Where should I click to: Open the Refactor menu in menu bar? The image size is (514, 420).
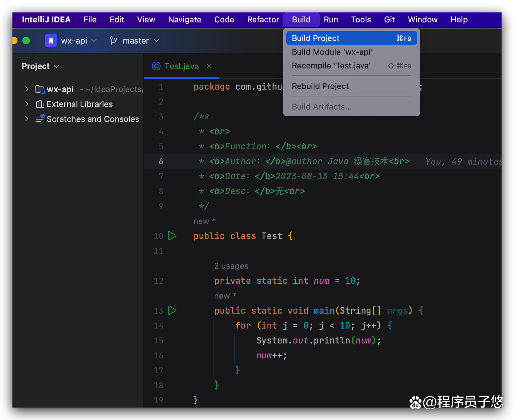(263, 20)
